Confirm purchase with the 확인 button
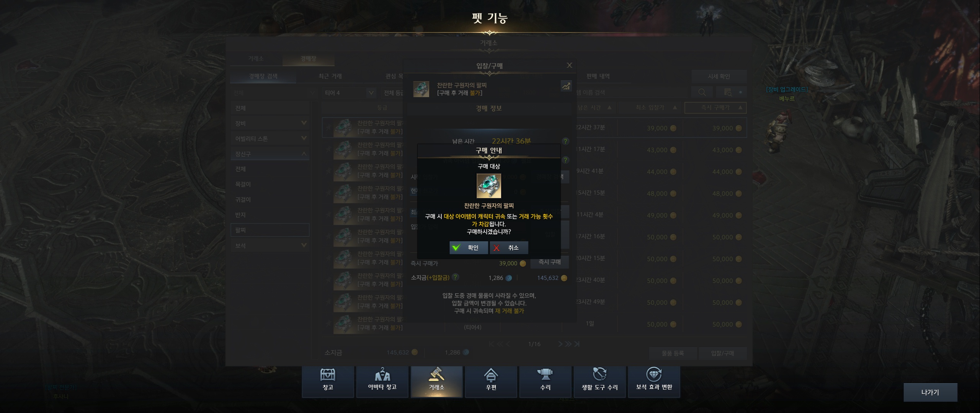Image resolution: width=980 pixels, height=413 pixels. tap(469, 247)
